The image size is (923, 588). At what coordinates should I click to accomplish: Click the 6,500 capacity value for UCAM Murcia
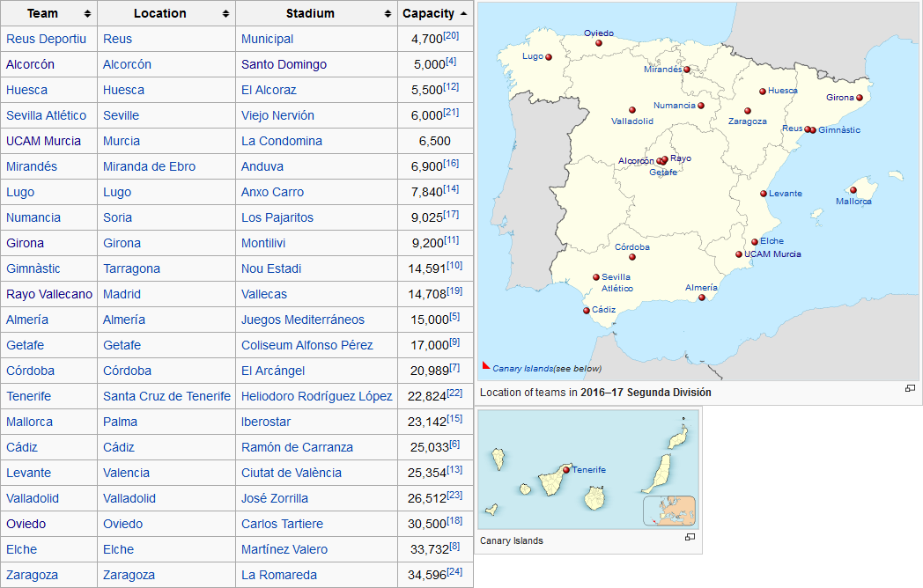click(x=434, y=141)
